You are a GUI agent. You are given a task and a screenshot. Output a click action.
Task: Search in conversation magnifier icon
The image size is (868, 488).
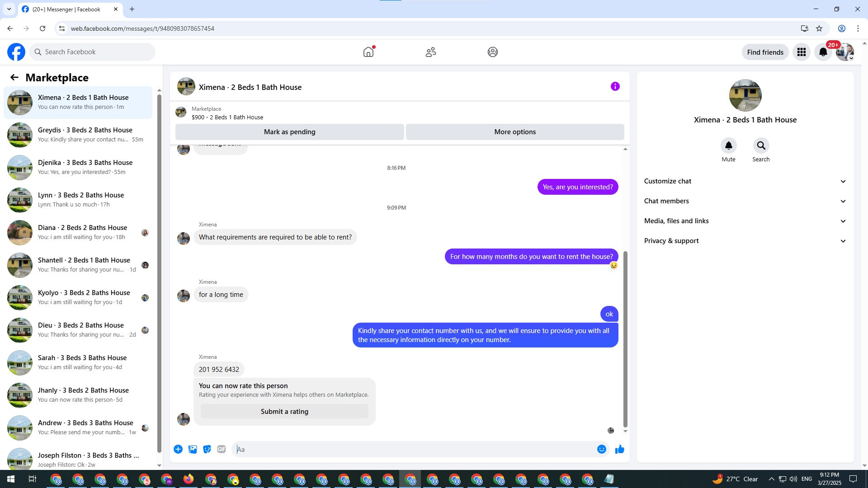pyautogui.click(x=761, y=145)
